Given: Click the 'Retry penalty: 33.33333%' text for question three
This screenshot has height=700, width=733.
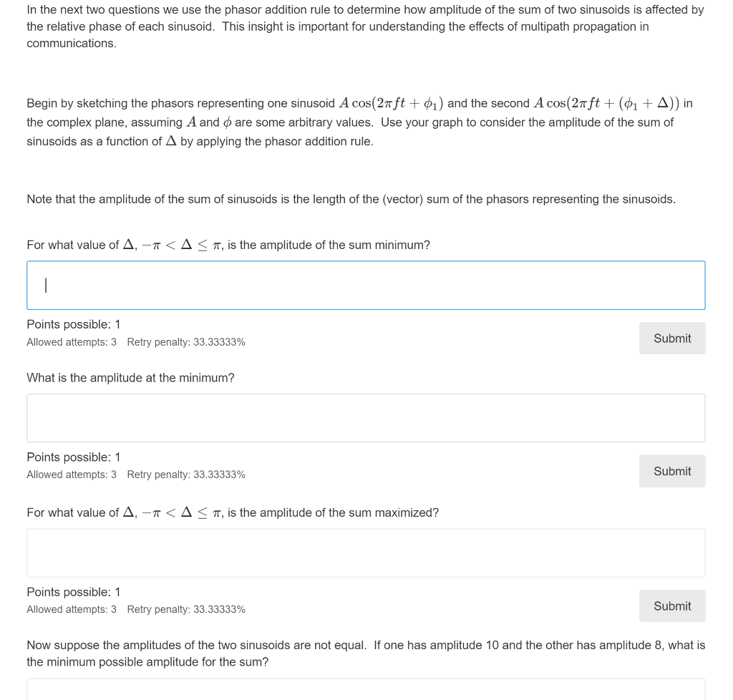Looking at the screenshot, I should [x=187, y=609].
